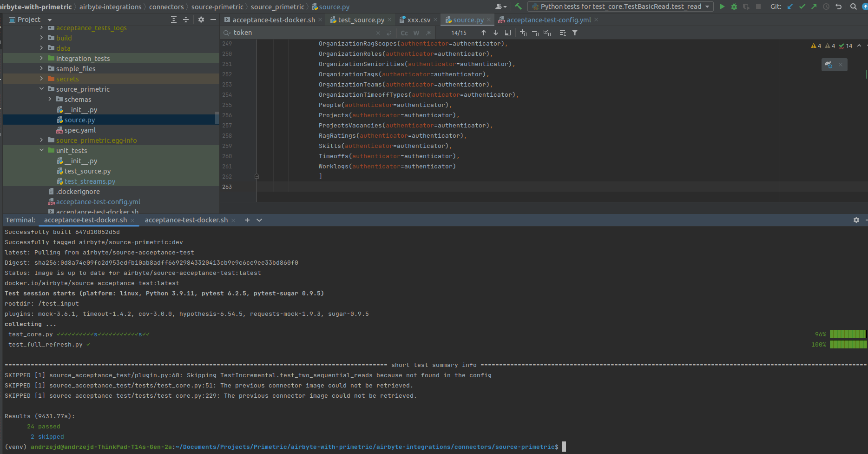This screenshot has width=868, height=454.
Task: Click airbyte-integrations breadcrumb
Action: click(110, 7)
